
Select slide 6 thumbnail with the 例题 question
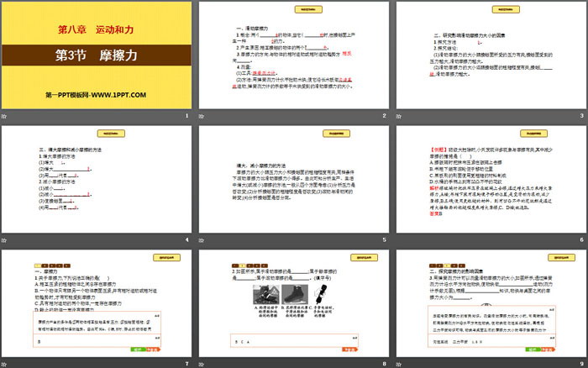490,178
